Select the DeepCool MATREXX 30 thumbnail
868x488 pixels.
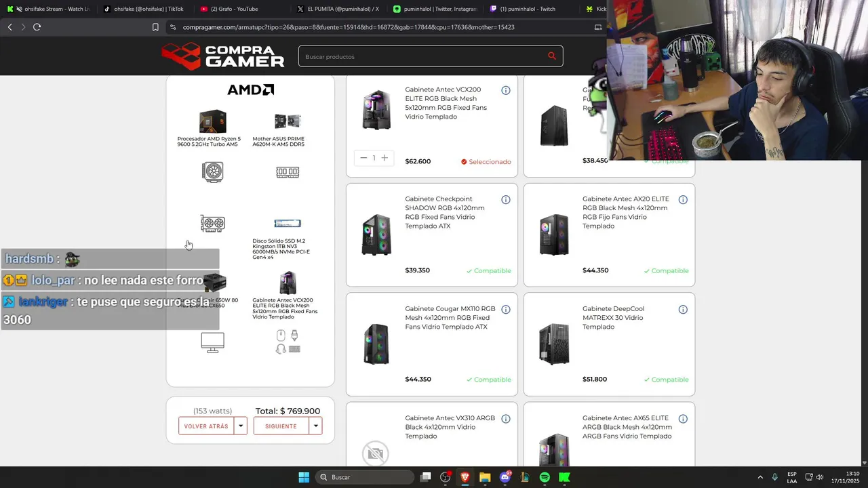(x=554, y=344)
